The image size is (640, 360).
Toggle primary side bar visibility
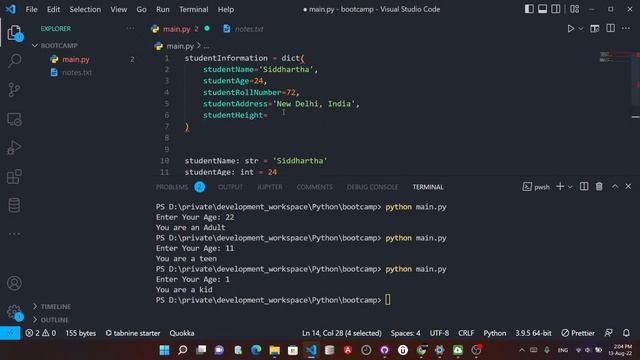[x=529, y=9]
